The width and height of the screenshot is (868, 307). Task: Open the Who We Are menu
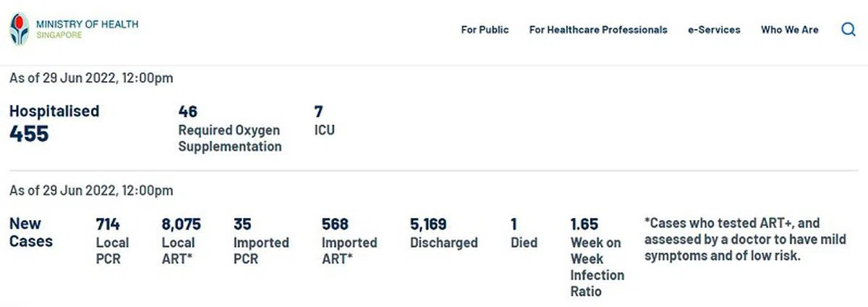[790, 30]
